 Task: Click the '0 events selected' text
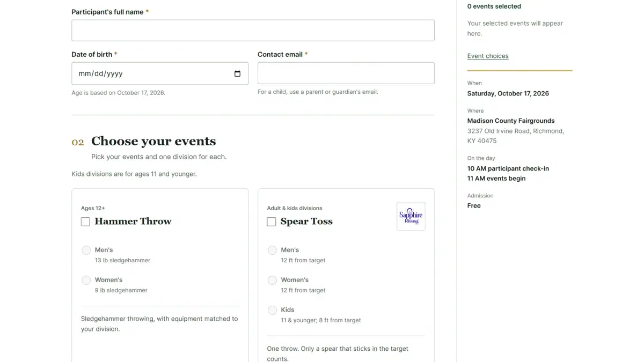tap(494, 6)
